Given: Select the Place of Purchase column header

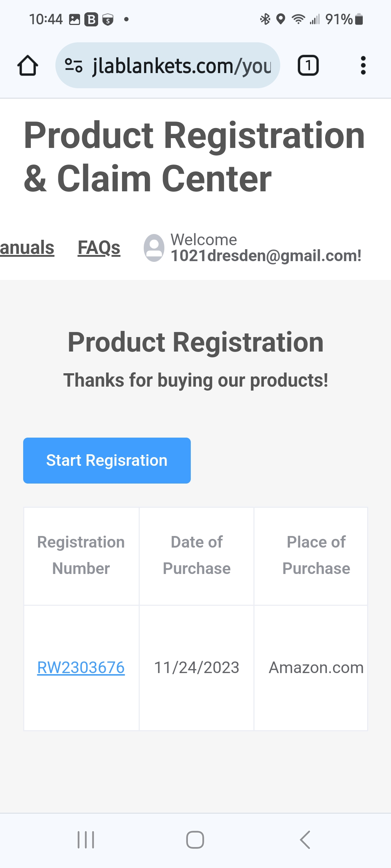Looking at the screenshot, I should click(x=311, y=556).
